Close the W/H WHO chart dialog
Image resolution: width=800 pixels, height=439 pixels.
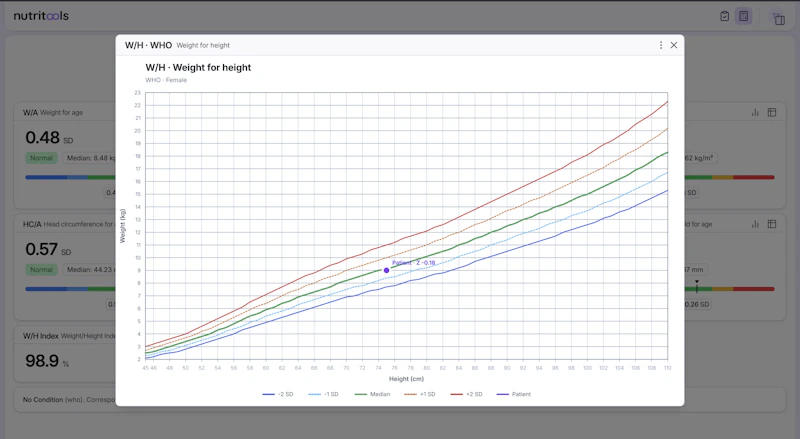(674, 45)
